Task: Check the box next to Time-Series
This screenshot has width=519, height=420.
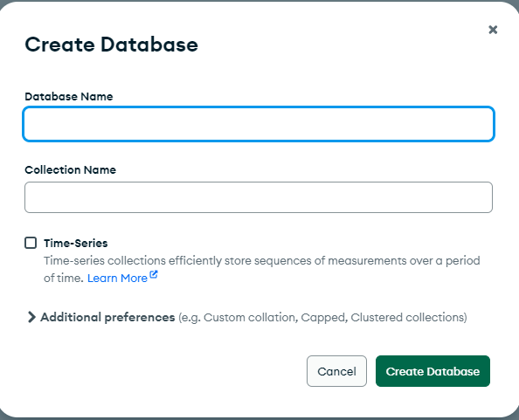Action: click(x=31, y=243)
